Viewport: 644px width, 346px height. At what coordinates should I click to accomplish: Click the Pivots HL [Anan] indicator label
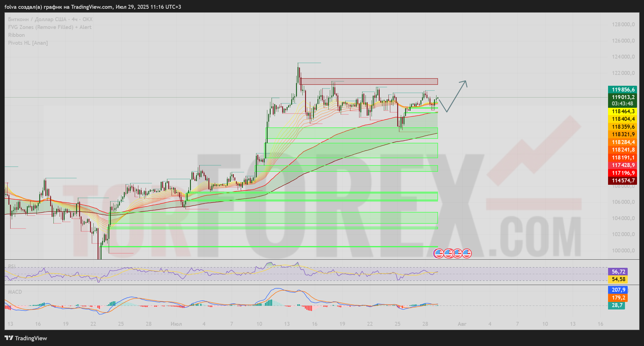pyautogui.click(x=28, y=43)
